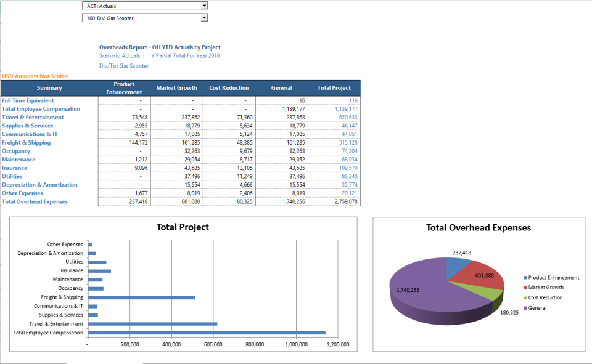592x364 pixels.
Task: Click the cell value 237,862
Action: coord(191,117)
